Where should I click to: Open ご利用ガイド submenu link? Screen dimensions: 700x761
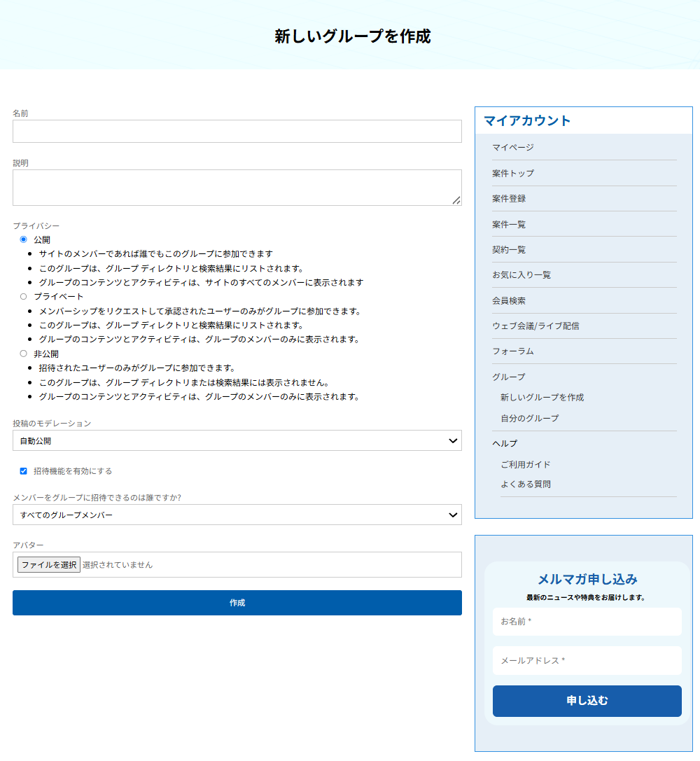point(526,464)
